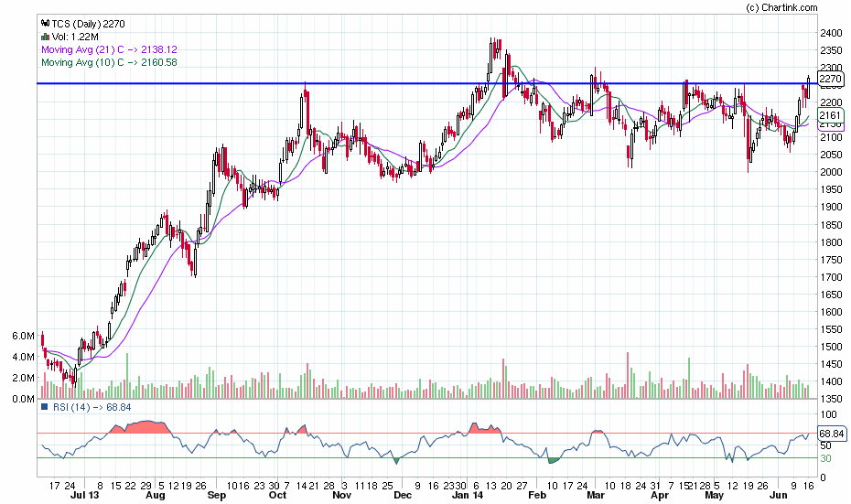Click the 'May' month label
The height and width of the screenshot is (504, 851).
[714, 495]
